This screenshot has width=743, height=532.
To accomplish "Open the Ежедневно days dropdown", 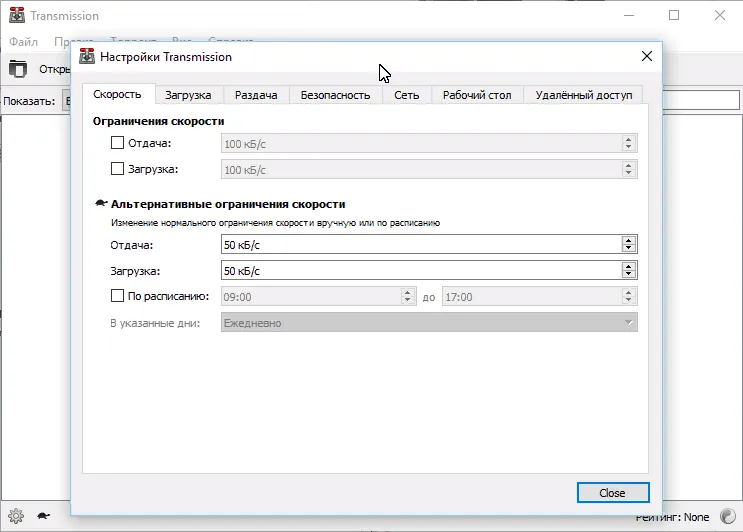I will [429, 323].
